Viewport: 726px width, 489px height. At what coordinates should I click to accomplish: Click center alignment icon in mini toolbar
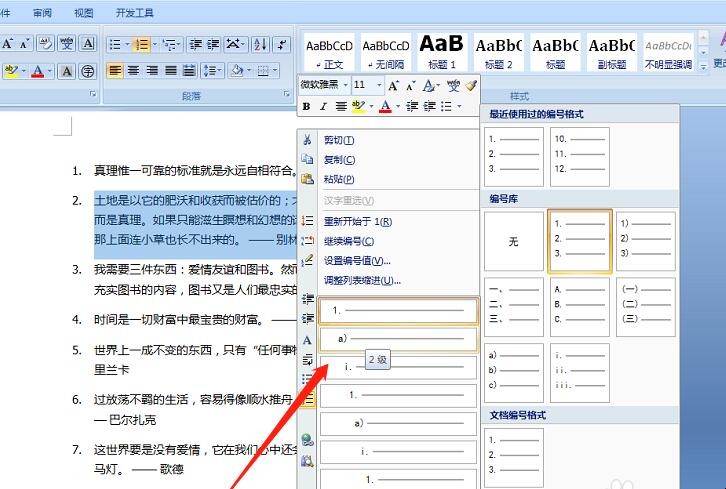point(341,107)
